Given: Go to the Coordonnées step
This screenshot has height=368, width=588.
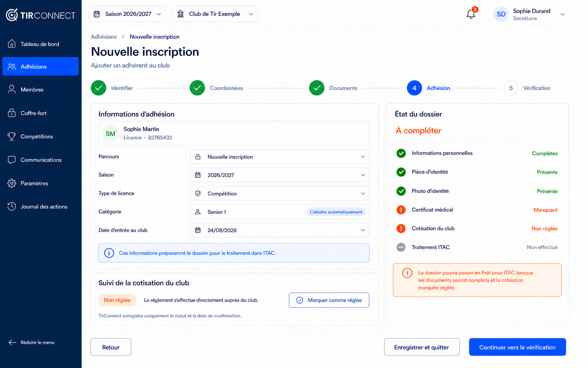Looking at the screenshot, I should [x=217, y=88].
